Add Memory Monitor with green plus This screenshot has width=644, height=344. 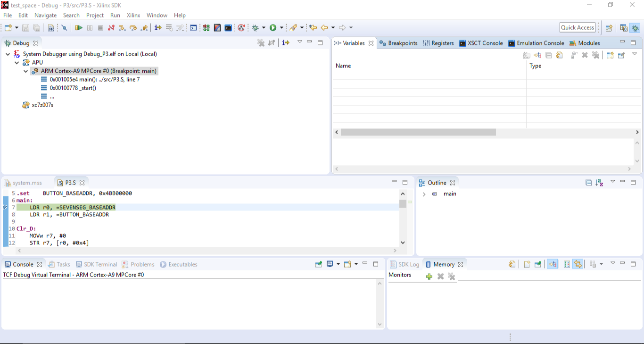click(x=429, y=277)
